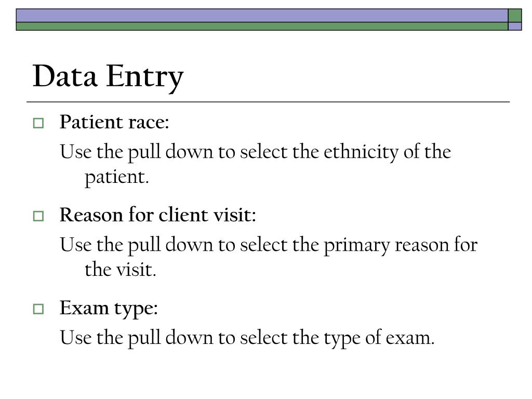
Task: Click the text about primary reason for visit
Action: coord(269,257)
